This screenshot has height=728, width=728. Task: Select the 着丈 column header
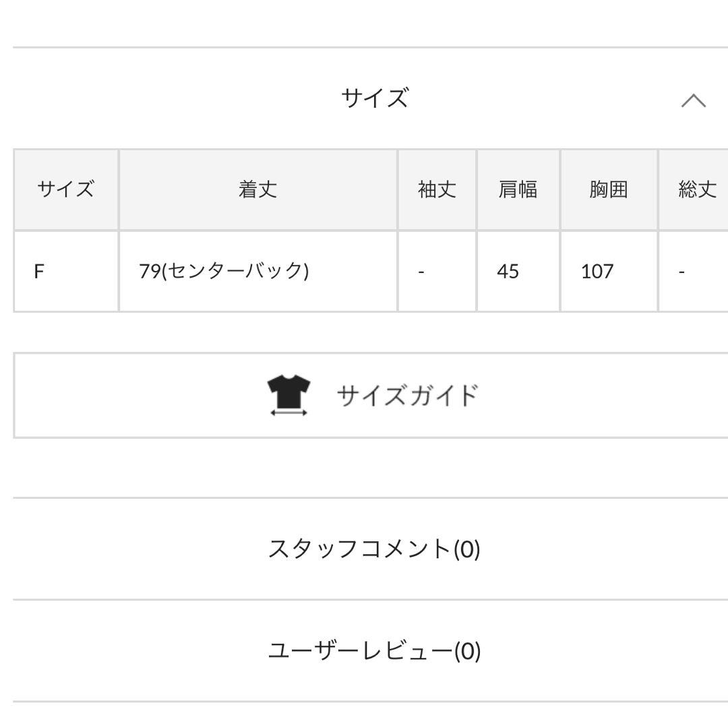pyautogui.click(x=258, y=190)
